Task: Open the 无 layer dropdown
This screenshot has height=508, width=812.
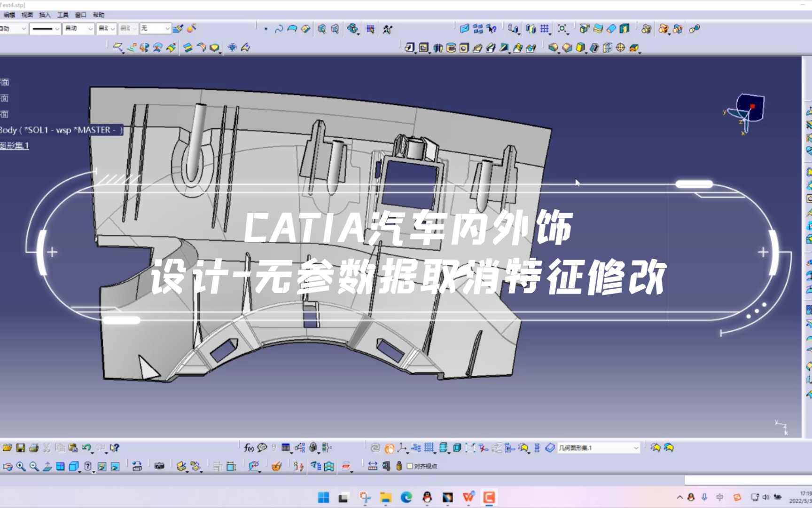Action: tap(155, 29)
